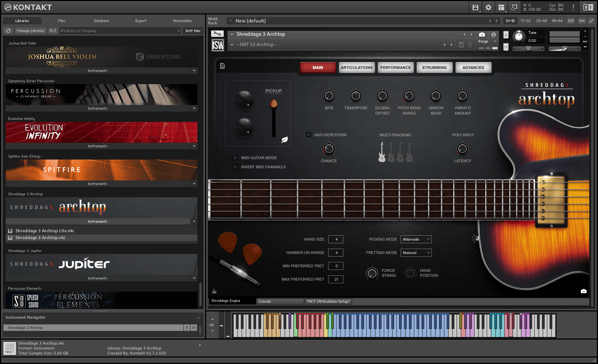The height and width of the screenshot is (364, 598).
Task: Enable MIDI Guitar Mode checkbox
Action: pyautogui.click(x=235, y=158)
